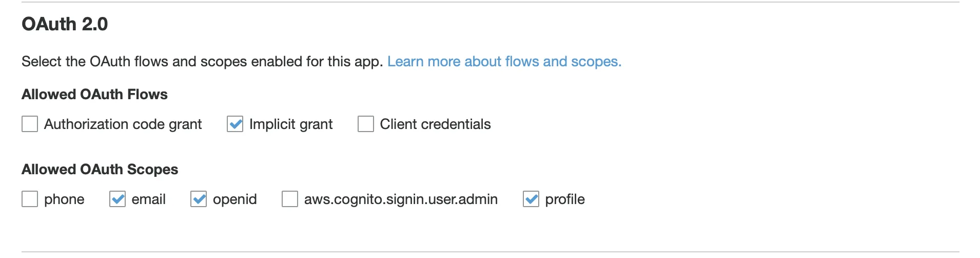Viewport: 980px width, 258px height.
Task: Uncheck the email scope checkbox
Action: (117, 199)
